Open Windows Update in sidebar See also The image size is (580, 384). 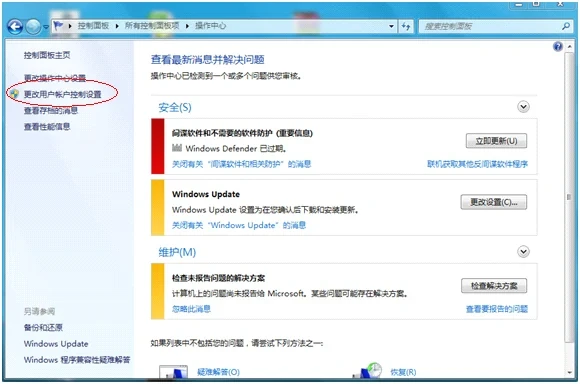click(x=56, y=344)
